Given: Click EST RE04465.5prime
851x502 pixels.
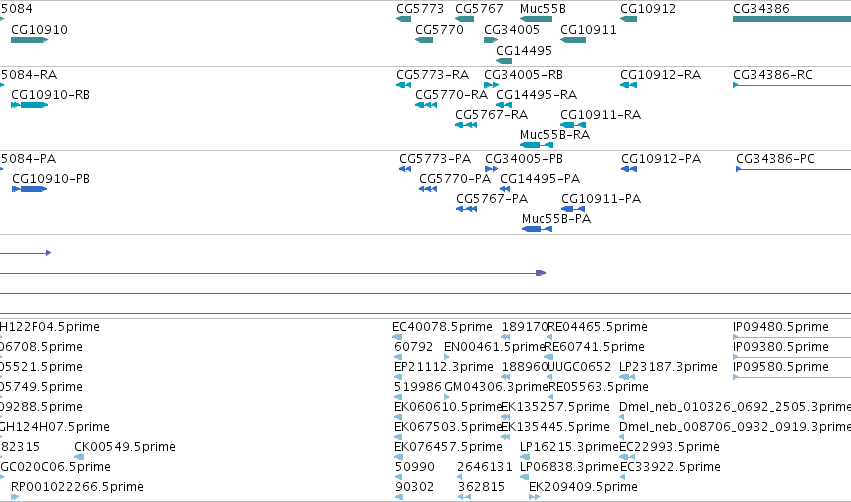Looking at the screenshot, I should point(597,327).
